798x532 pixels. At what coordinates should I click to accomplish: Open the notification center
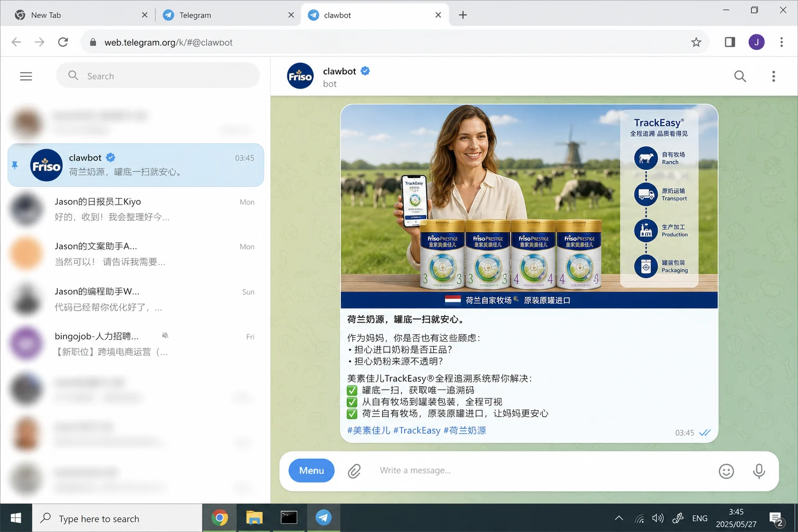(776, 518)
